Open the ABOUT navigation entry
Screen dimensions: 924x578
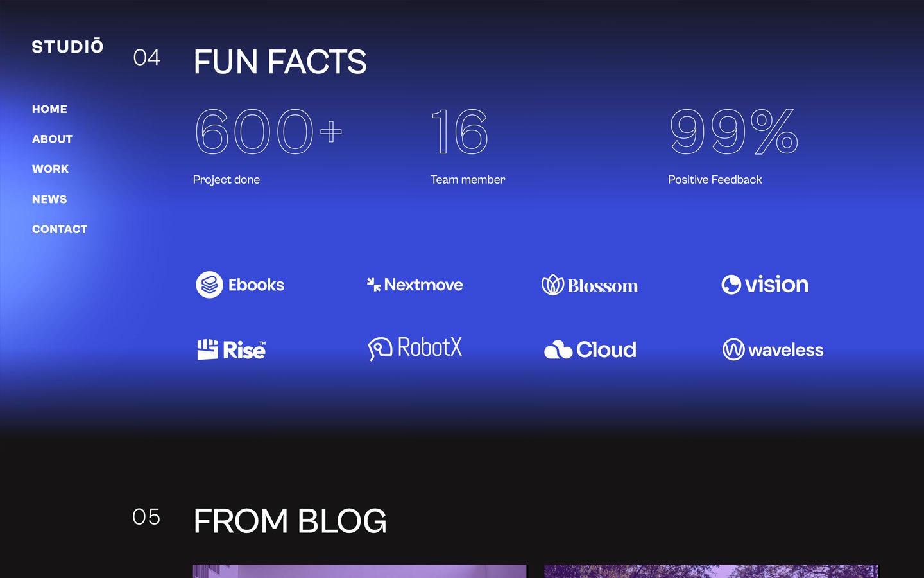[52, 139]
